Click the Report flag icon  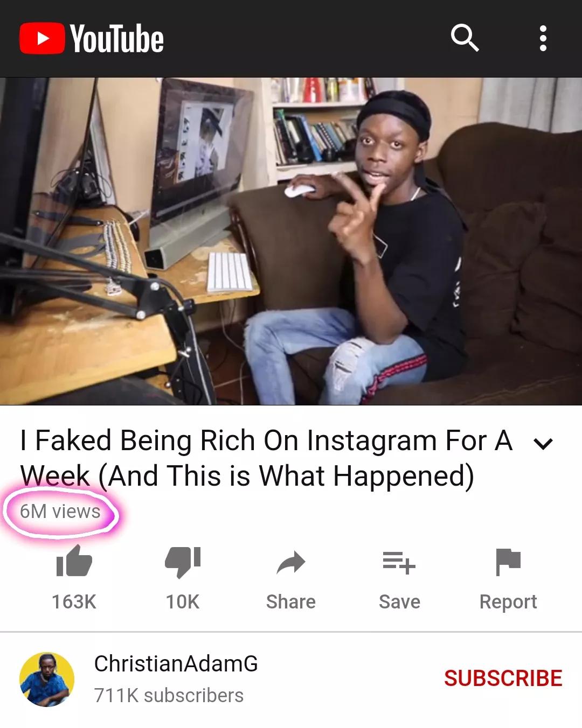click(508, 562)
